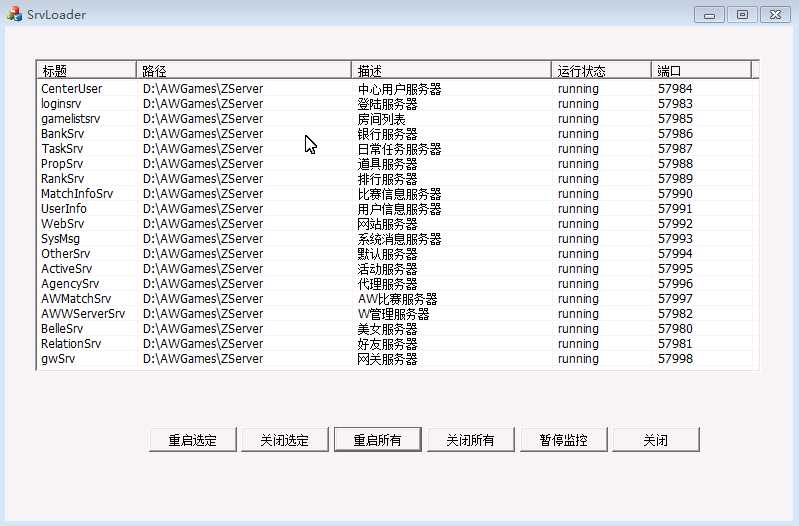Click description W管理服务器
This screenshot has width=799, height=526.
(x=393, y=314)
